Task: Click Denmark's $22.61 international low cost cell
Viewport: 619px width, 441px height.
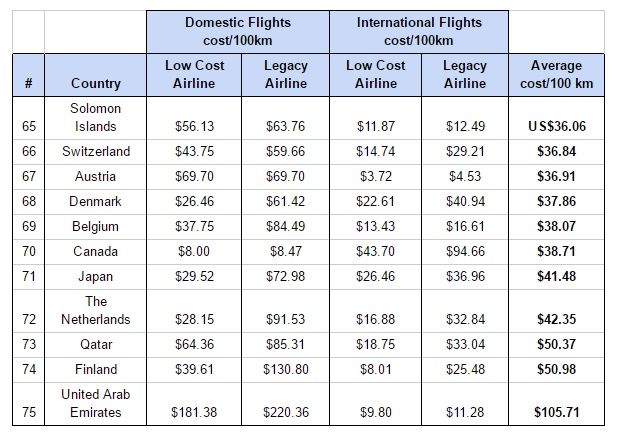Action: pos(375,201)
